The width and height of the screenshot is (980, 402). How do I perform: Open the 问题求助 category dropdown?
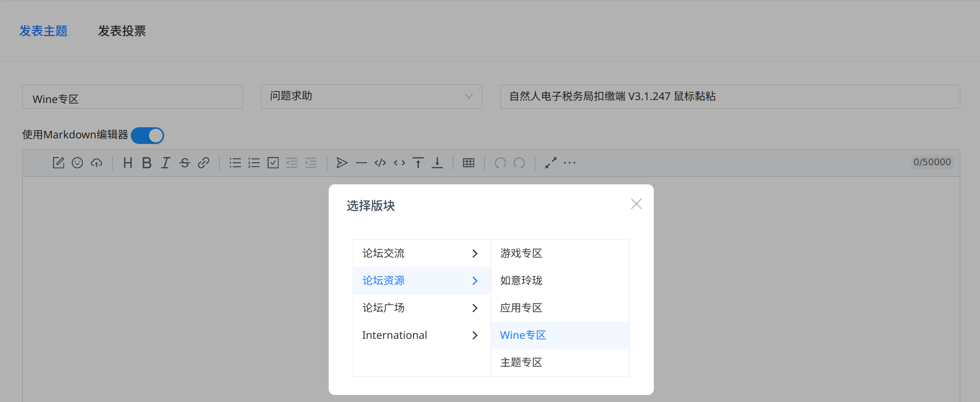372,96
